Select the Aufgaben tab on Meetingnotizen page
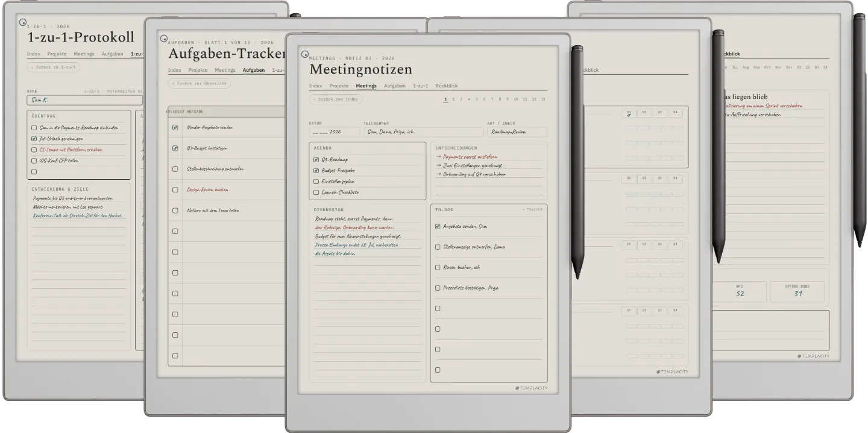The width and height of the screenshot is (868, 433). click(x=395, y=86)
